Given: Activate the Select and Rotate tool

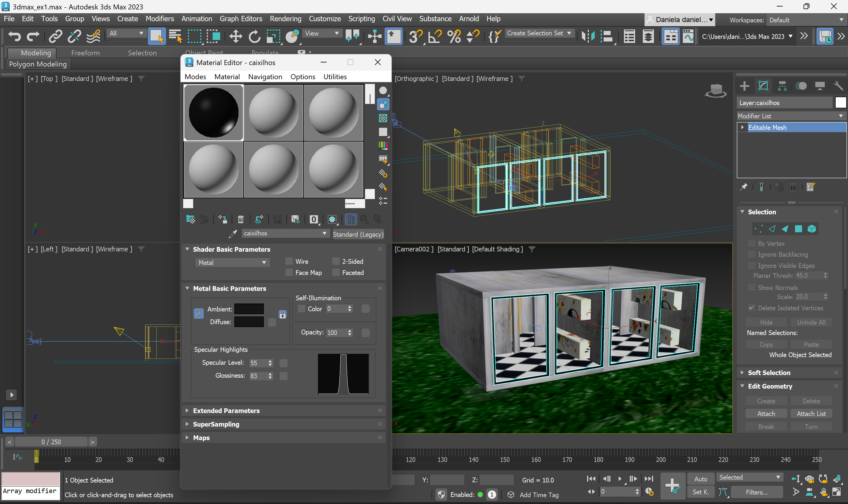Looking at the screenshot, I should click(254, 36).
